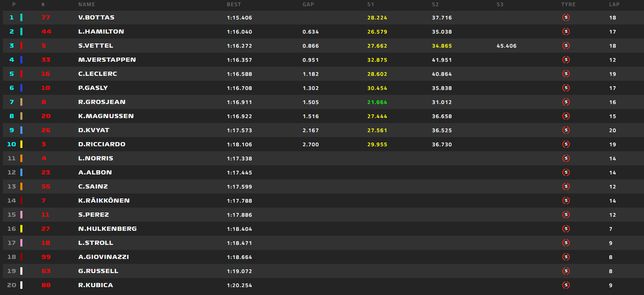Screen dimensions: 644x295
Task: Click the yellow team color bar for D.RICCIARDO
Action: click(x=22, y=144)
